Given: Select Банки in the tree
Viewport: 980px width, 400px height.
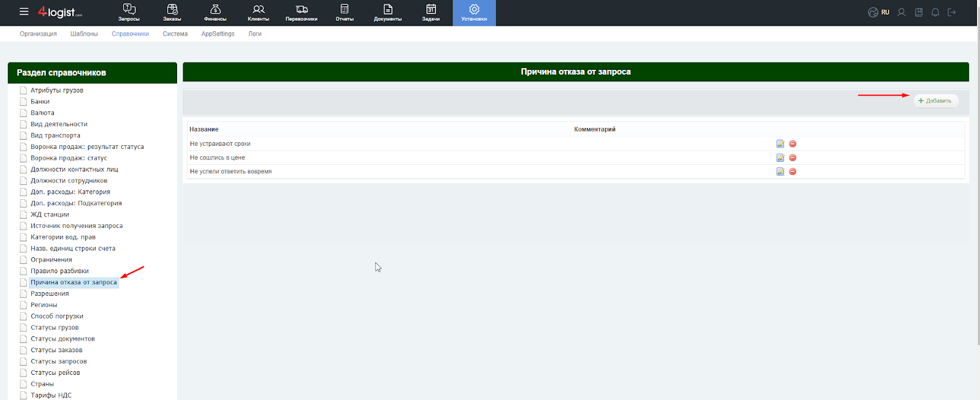Looking at the screenshot, I should click(x=40, y=102).
